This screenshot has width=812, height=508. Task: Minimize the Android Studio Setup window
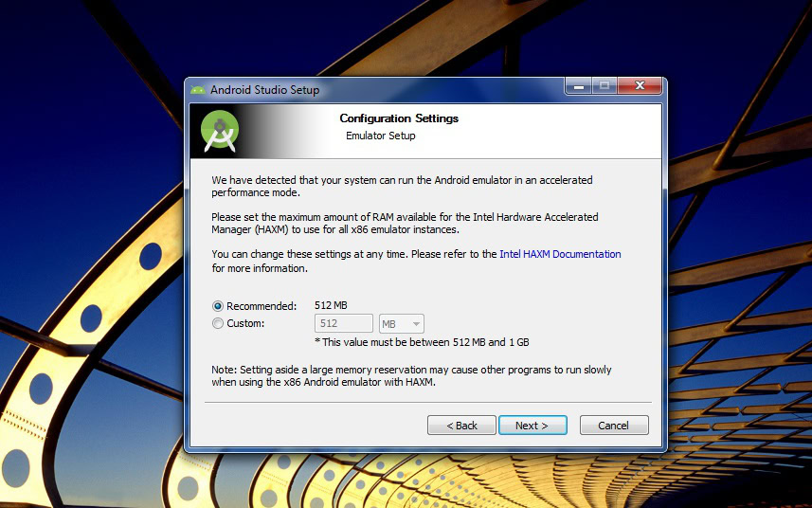coord(579,86)
